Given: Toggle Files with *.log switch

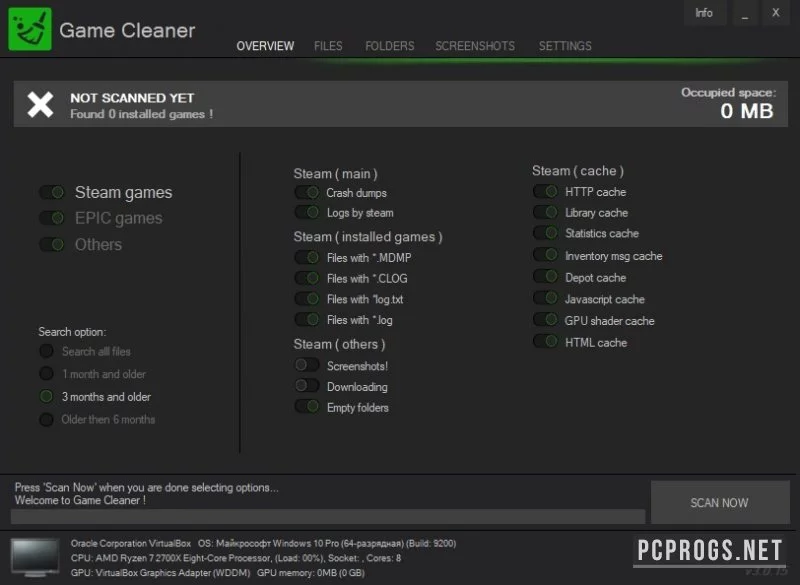Looking at the screenshot, I should pos(307,320).
